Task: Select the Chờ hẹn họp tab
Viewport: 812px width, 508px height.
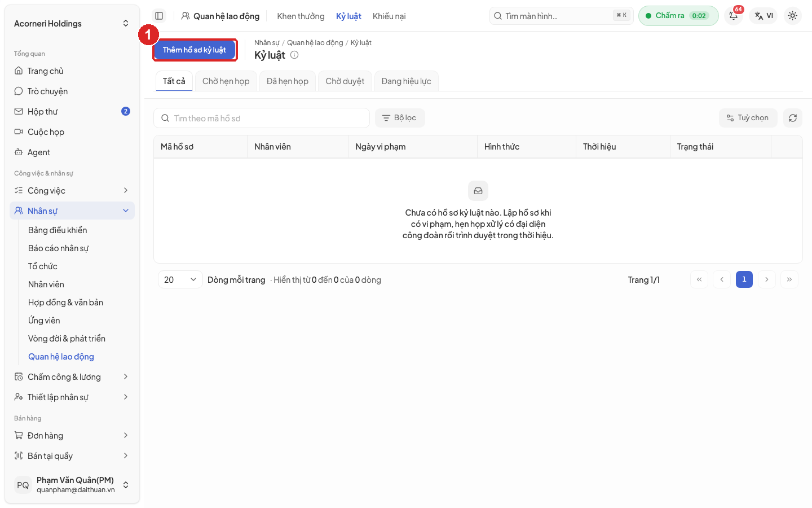Action: click(226, 81)
